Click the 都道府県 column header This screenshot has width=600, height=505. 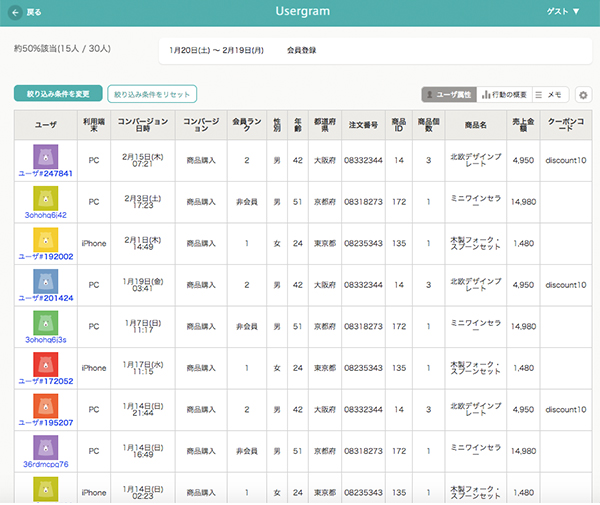(325, 125)
